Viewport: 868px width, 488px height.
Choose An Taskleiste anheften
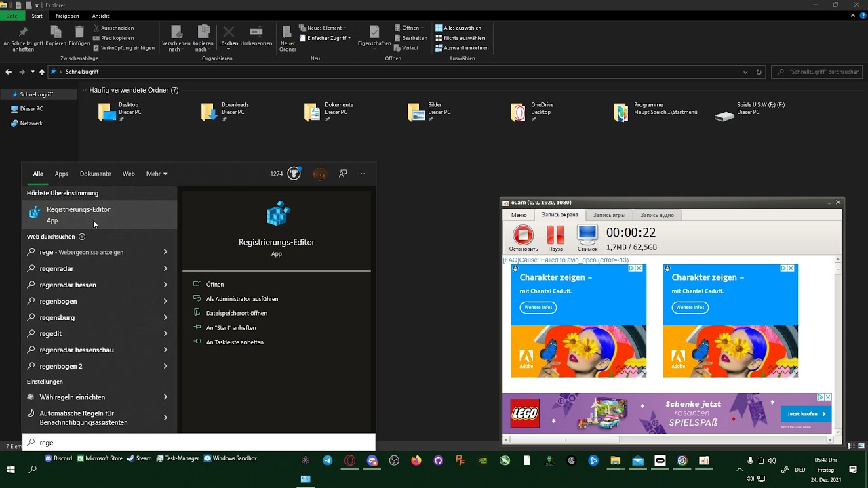[234, 342]
